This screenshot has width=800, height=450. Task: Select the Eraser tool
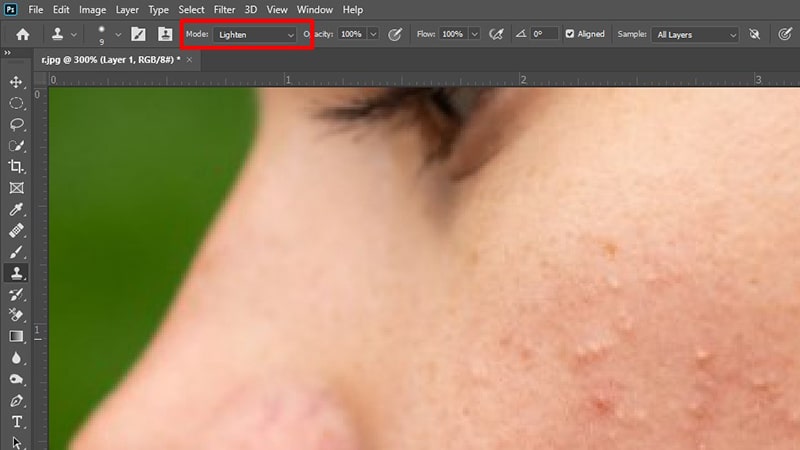pyautogui.click(x=16, y=315)
